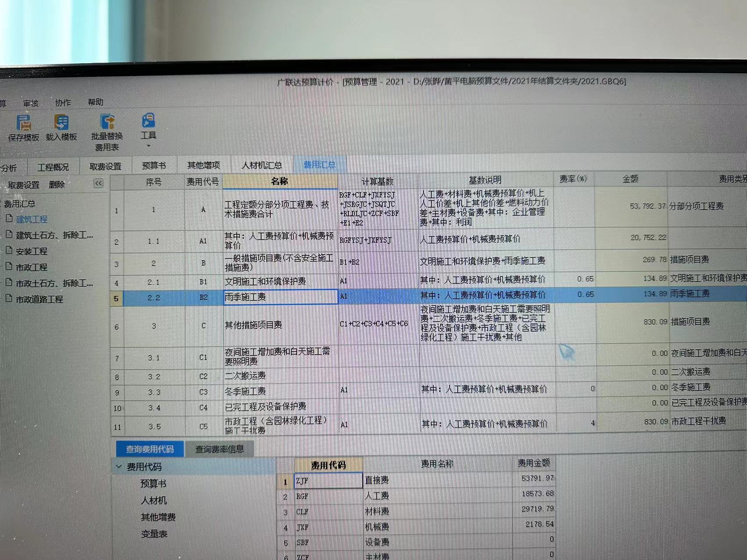This screenshot has height=560, width=747.
Task: Click the amount cell 20,752.22
Action: click(x=631, y=237)
